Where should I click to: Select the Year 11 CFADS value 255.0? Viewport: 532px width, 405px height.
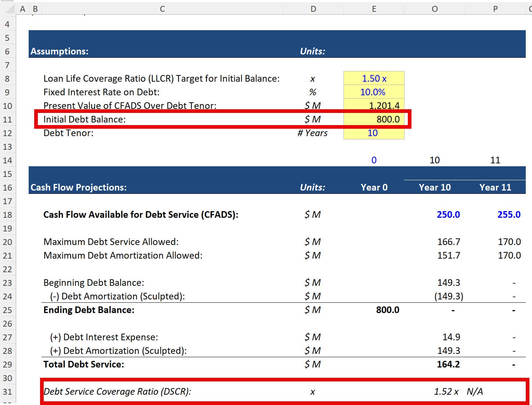[508, 214]
